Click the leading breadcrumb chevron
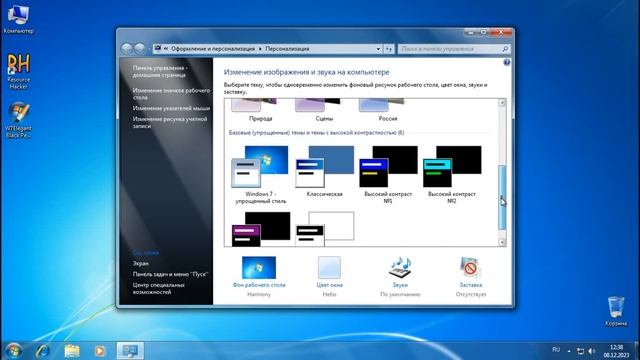640x360 pixels. pos(166,49)
